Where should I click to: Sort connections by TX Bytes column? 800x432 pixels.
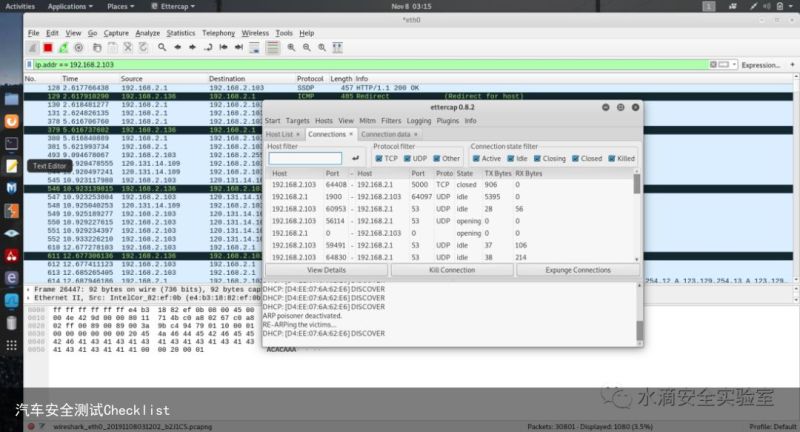tap(497, 173)
